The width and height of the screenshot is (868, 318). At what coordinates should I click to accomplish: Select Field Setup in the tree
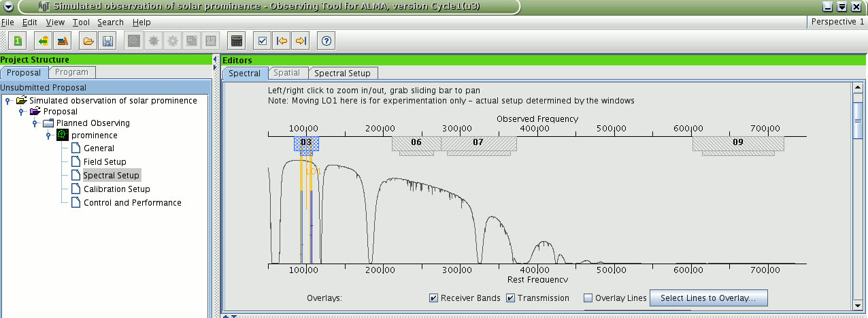105,161
